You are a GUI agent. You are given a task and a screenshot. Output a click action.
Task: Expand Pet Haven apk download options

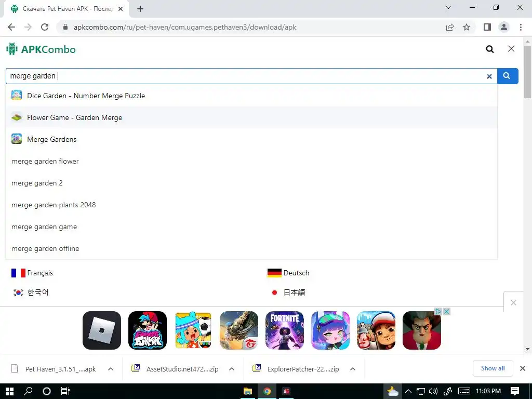tap(111, 369)
